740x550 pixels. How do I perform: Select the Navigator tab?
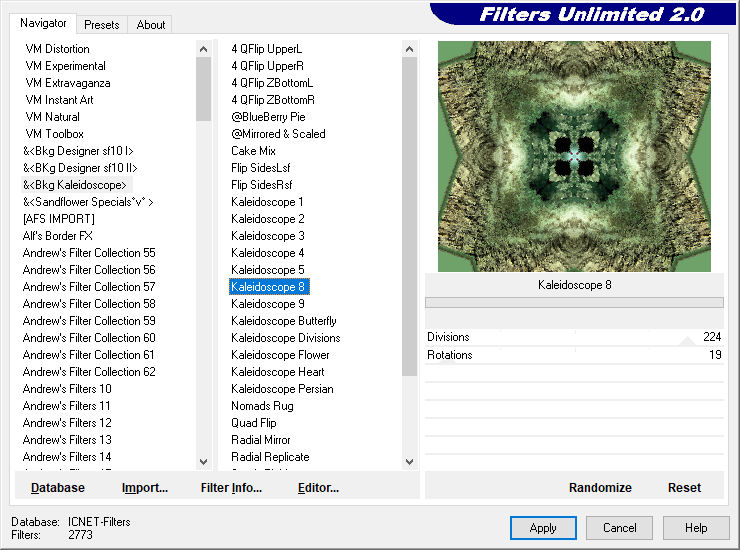[43, 23]
